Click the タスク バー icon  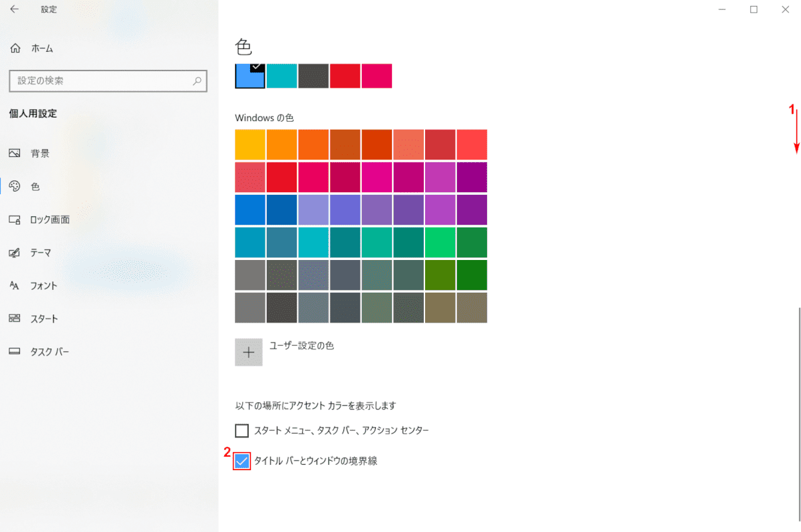[15, 352]
